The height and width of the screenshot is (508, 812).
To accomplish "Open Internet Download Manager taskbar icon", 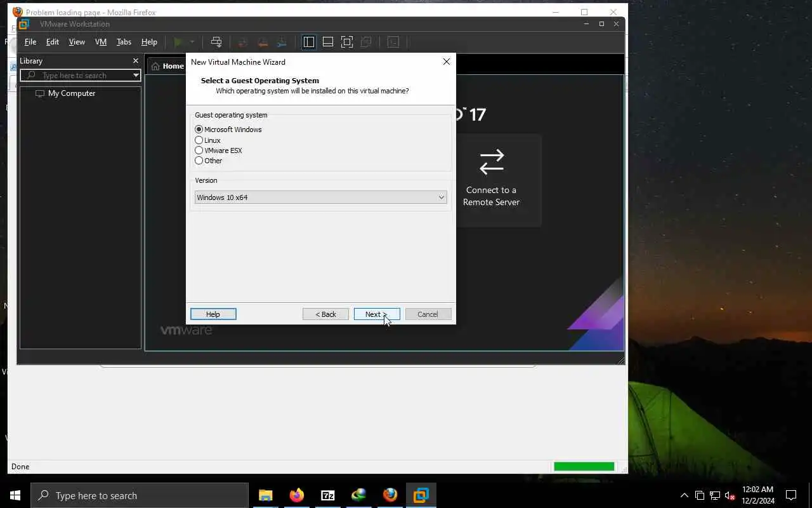I will 359,495.
